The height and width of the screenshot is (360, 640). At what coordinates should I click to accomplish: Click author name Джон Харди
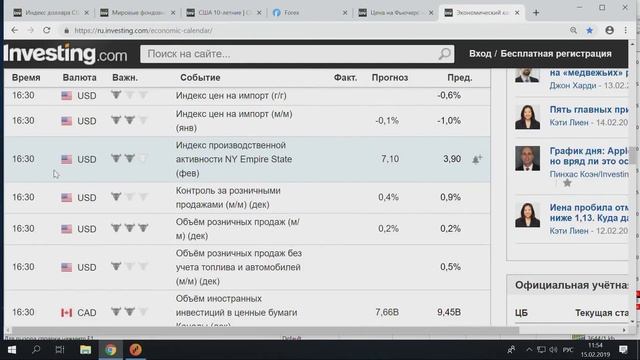pyautogui.click(x=573, y=85)
